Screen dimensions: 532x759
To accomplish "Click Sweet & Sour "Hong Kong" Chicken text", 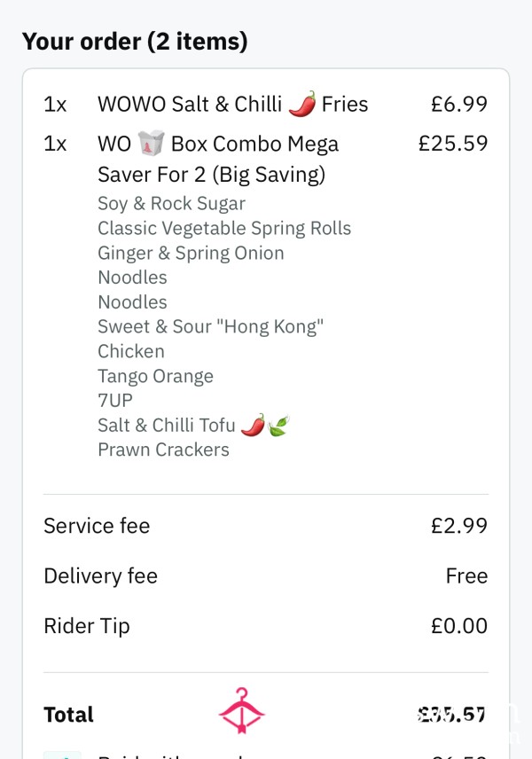I will point(210,339).
